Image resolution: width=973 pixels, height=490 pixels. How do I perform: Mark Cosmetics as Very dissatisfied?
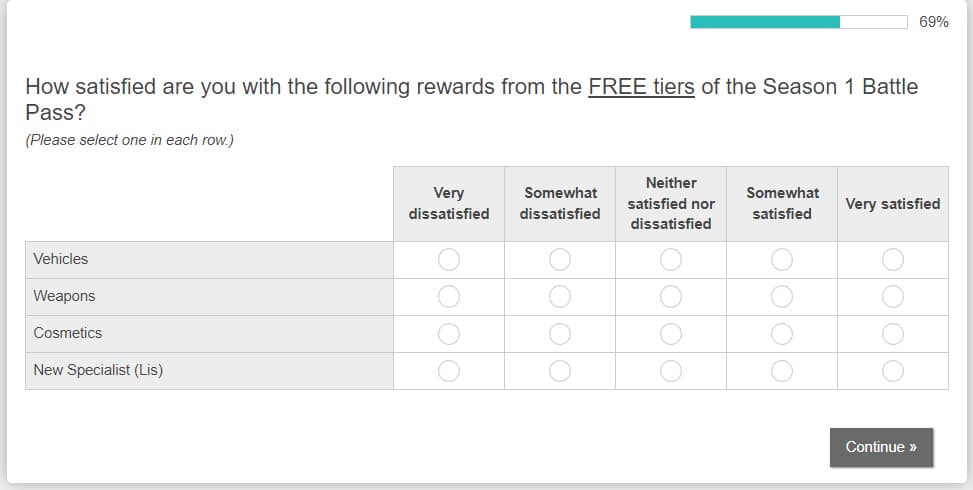pos(449,334)
